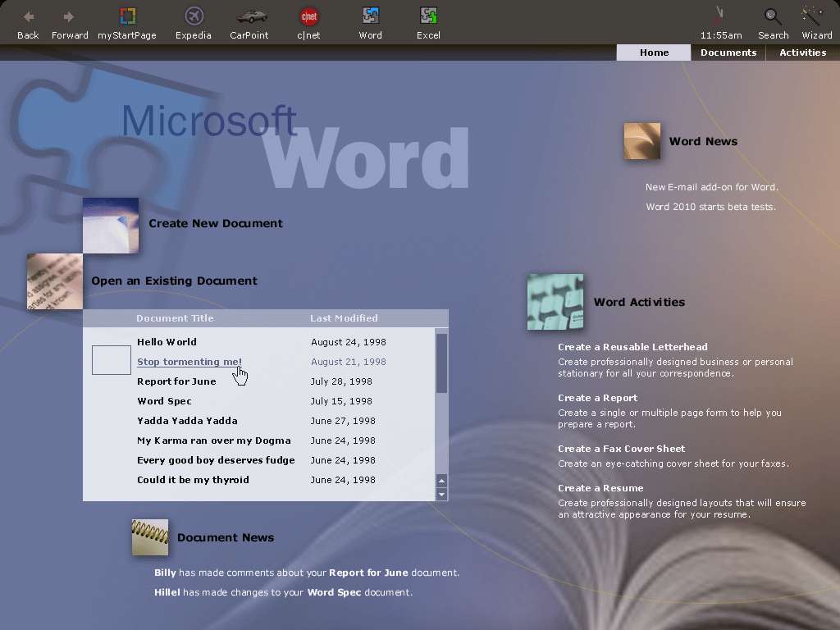Click the selection box beside 'Stop tormenting me!'
840x630 pixels.
click(112, 360)
